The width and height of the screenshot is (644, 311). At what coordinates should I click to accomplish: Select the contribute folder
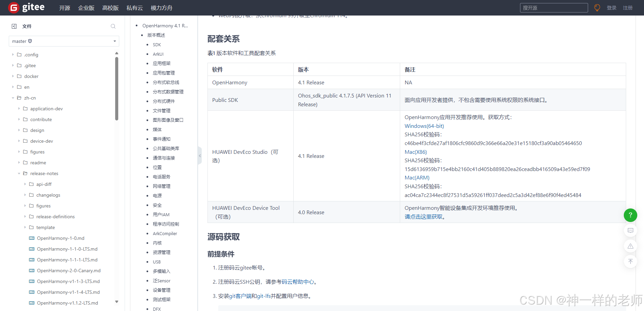pos(41,119)
